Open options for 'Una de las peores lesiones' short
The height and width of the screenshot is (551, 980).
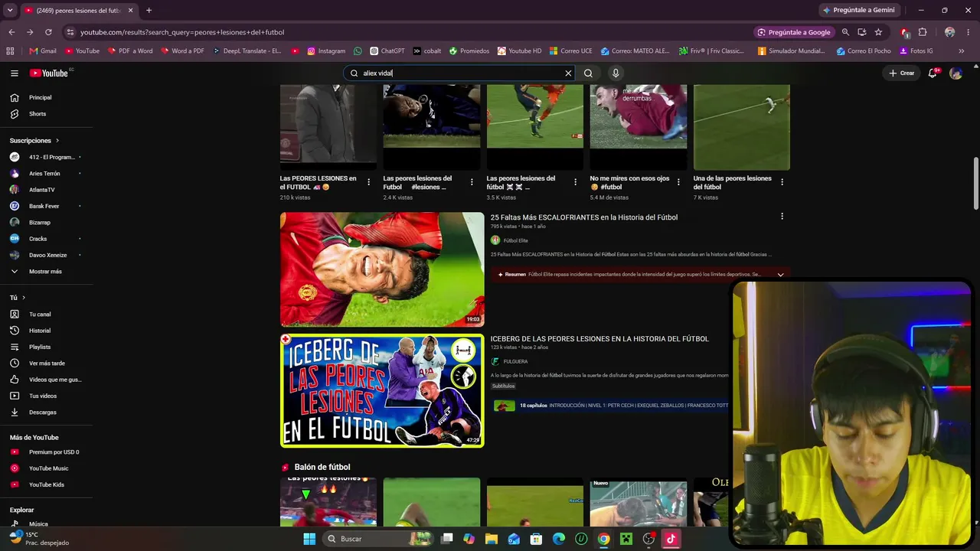click(x=782, y=182)
